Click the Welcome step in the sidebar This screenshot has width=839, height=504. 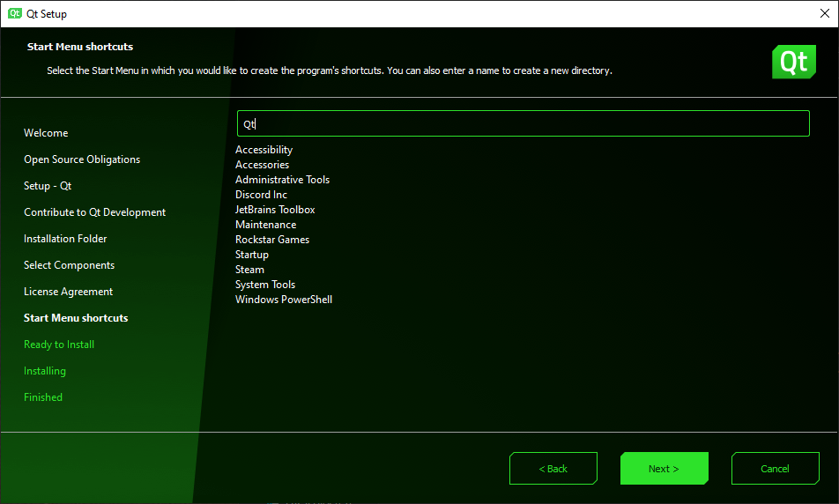(x=46, y=133)
